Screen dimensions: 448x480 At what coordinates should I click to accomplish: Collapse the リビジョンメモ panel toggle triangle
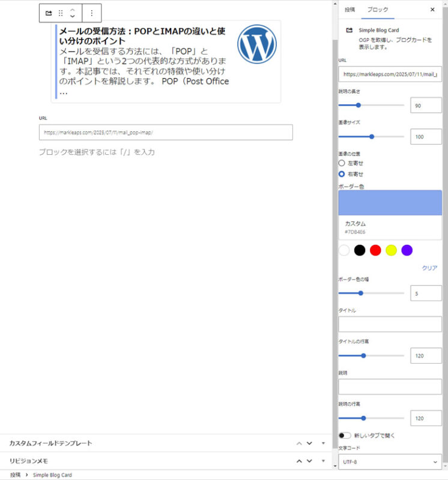coord(323,461)
